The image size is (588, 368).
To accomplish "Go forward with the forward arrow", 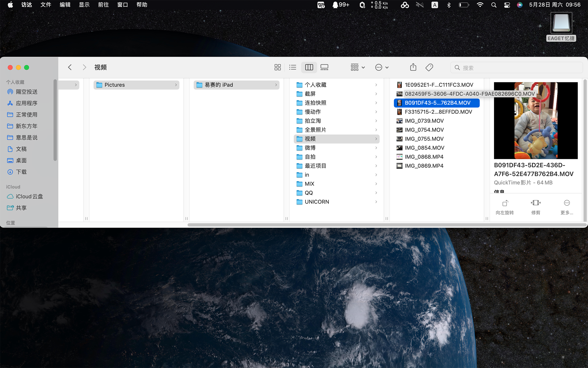I will click(x=84, y=67).
